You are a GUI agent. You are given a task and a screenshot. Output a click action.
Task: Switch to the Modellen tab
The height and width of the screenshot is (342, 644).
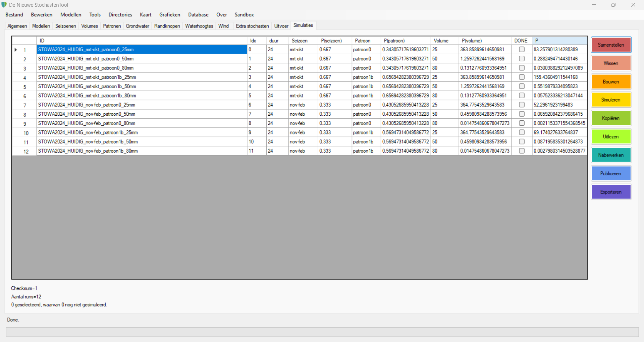41,26
